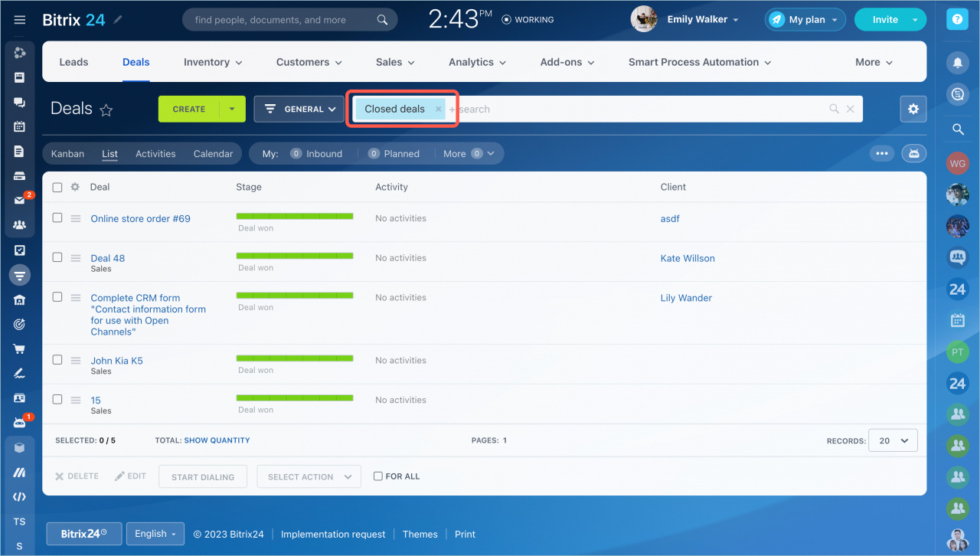Open Mail icon with badge 2
980x556 pixels.
click(x=20, y=200)
